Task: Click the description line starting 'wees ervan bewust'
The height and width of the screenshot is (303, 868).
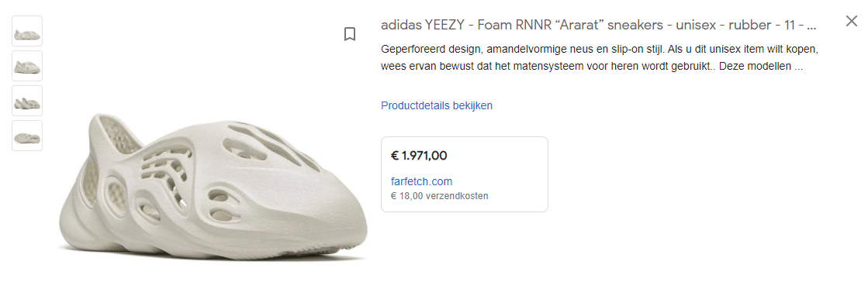Action: tap(592, 67)
